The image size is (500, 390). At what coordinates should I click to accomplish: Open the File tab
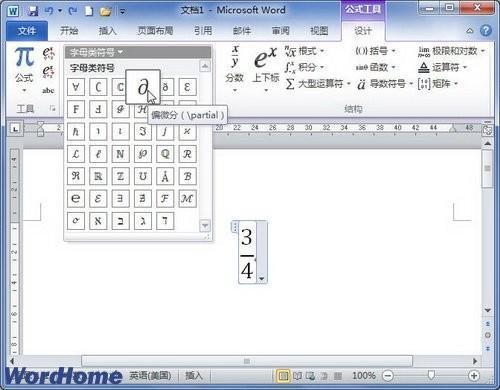27,31
